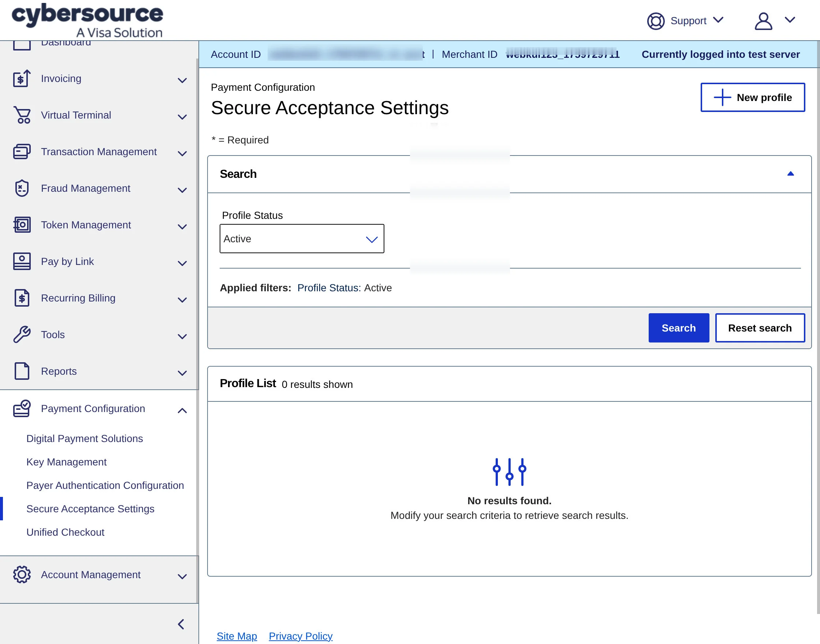The image size is (820, 644).
Task: Collapse the Search panel
Action: (x=790, y=173)
